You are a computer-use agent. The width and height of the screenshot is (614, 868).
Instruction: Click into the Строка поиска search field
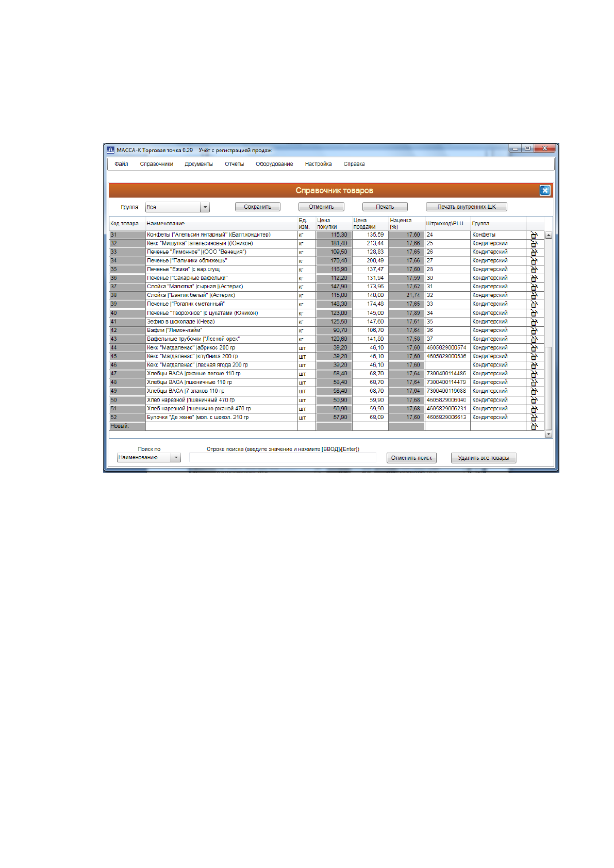[x=283, y=458]
